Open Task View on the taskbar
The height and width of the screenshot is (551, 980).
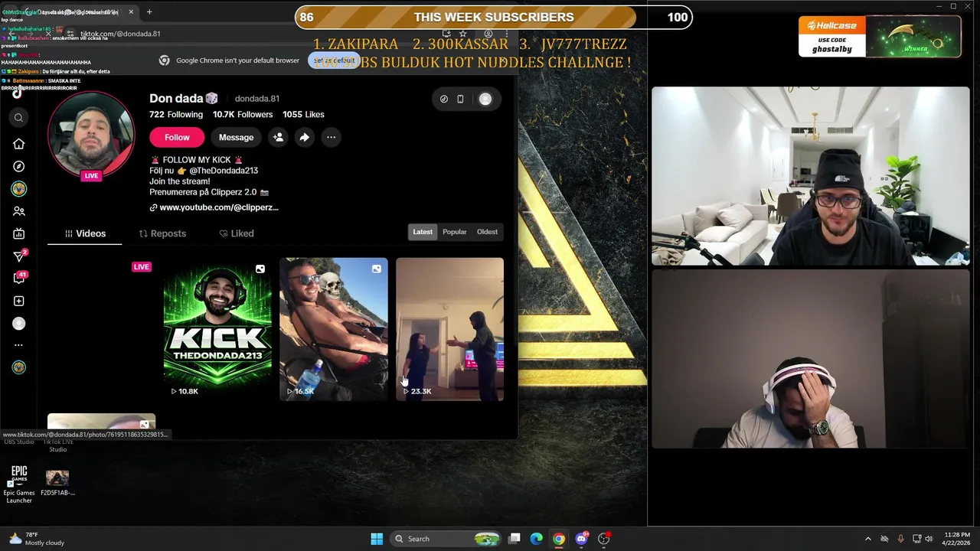pyautogui.click(x=514, y=539)
